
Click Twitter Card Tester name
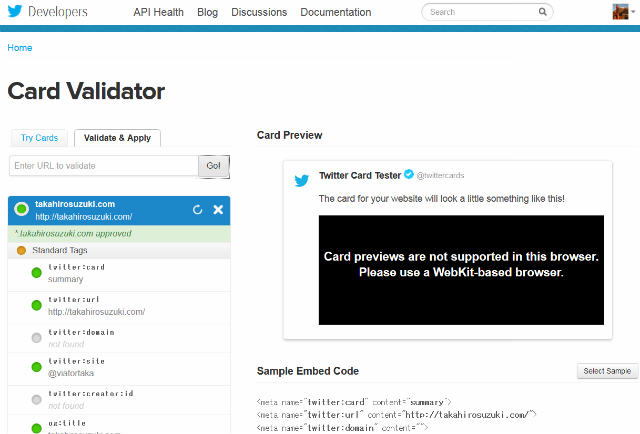[360, 176]
